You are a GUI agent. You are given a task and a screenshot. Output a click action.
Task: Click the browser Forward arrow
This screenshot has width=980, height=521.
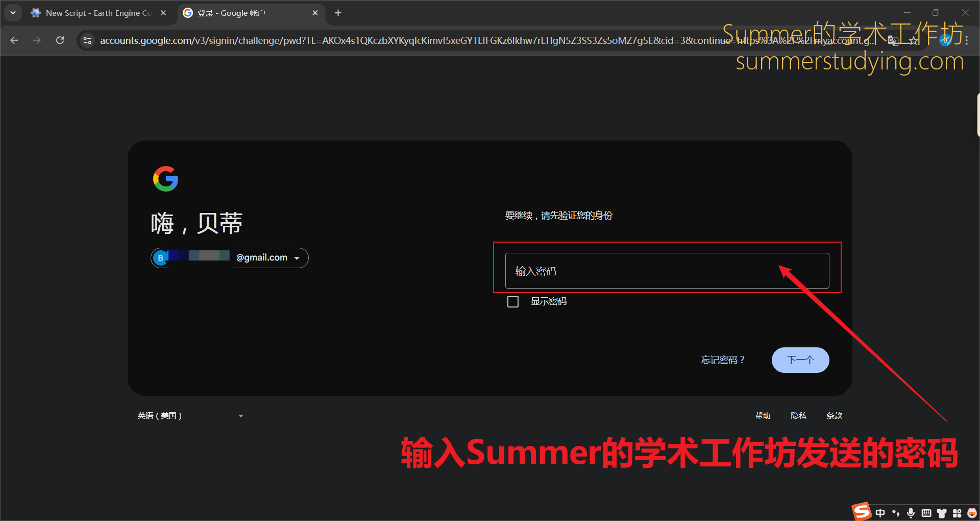37,40
